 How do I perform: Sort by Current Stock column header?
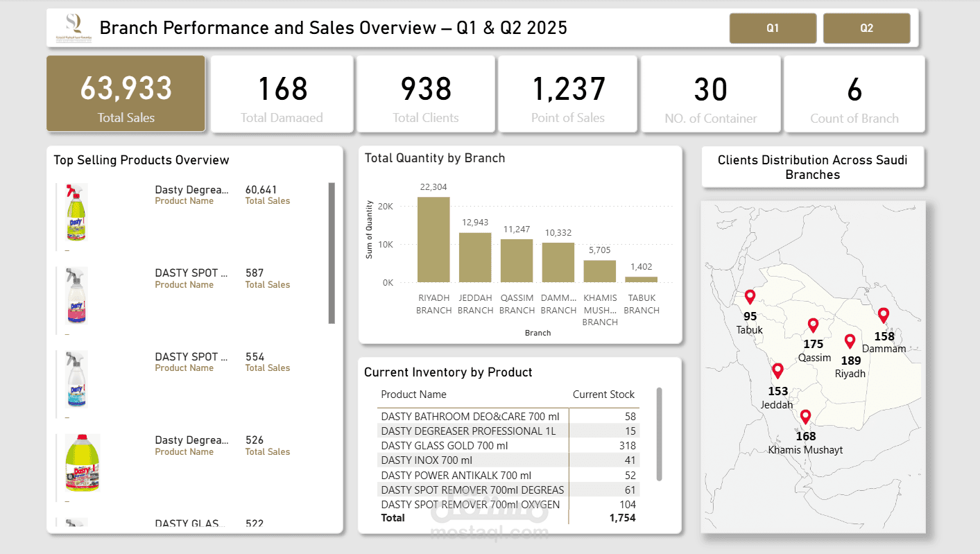click(x=603, y=395)
